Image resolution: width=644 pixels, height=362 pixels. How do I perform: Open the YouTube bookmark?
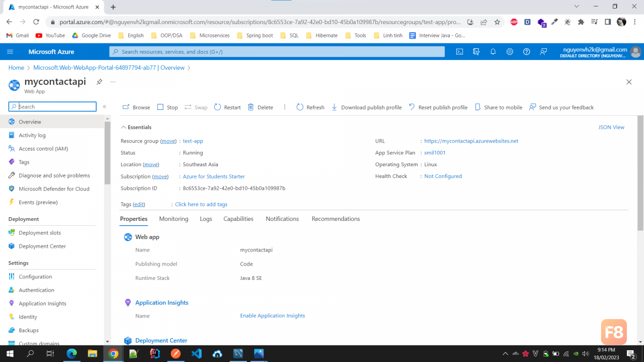click(x=50, y=35)
